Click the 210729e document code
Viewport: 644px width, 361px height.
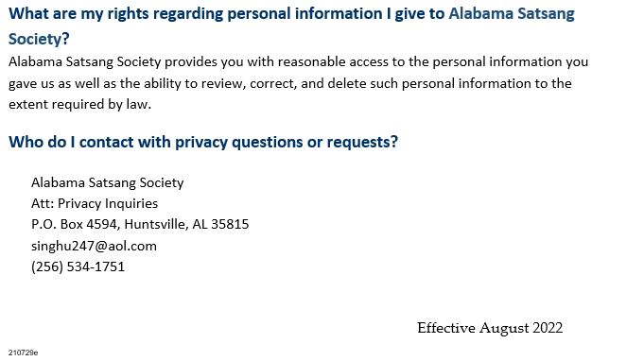pos(23,352)
